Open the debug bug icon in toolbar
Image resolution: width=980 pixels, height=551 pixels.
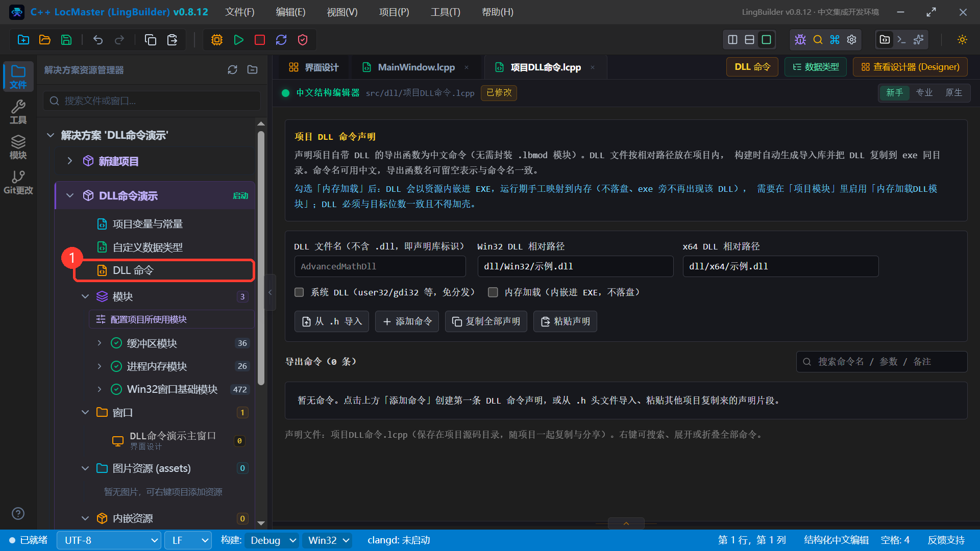coord(800,40)
